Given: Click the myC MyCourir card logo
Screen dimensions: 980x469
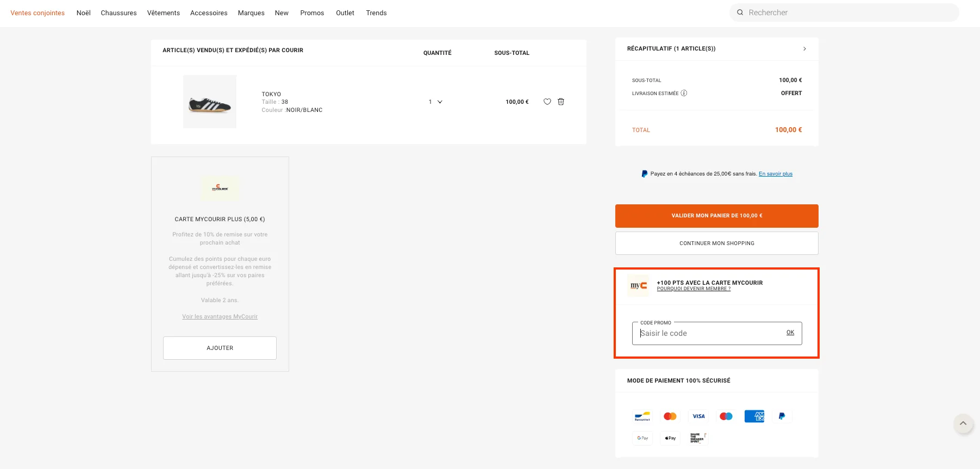Looking at the screenshot, I should tap(639, 285).
